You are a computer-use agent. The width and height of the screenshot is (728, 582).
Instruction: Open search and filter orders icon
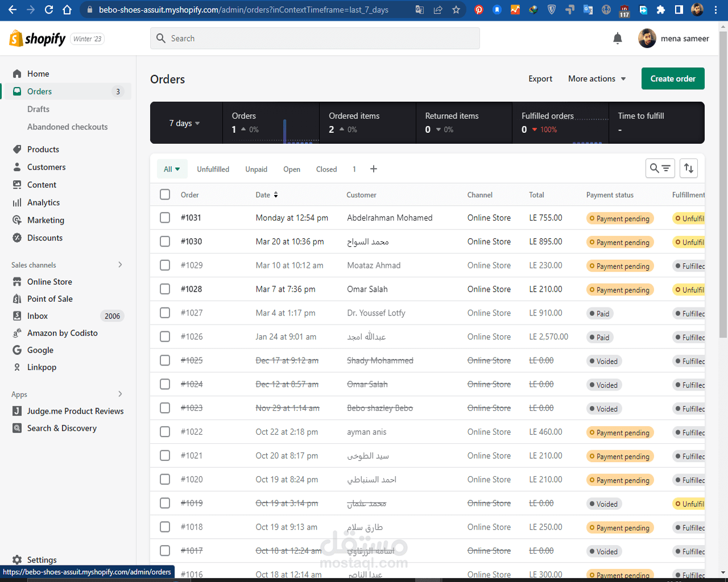point(660,168)
